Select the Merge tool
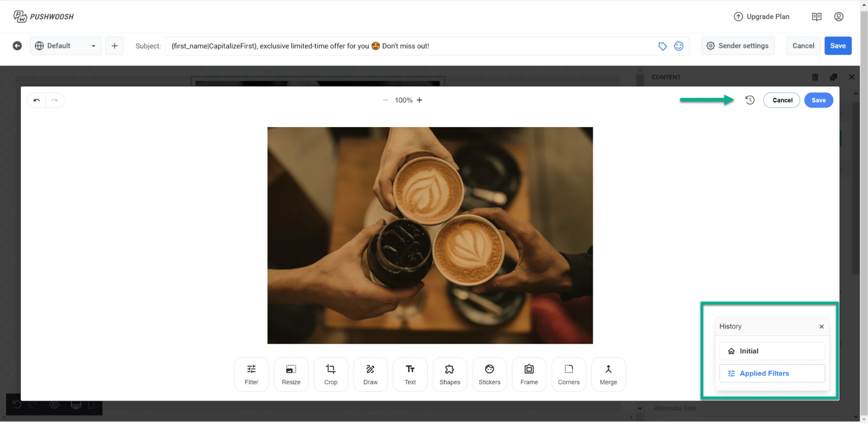This screenshot has height=424, width=868. pos(608,374)
